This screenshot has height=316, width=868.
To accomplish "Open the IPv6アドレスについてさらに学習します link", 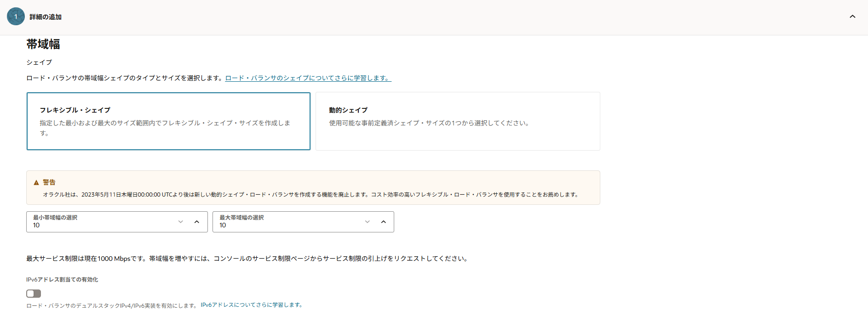I will pyautogui.click(x=252, y=305).
